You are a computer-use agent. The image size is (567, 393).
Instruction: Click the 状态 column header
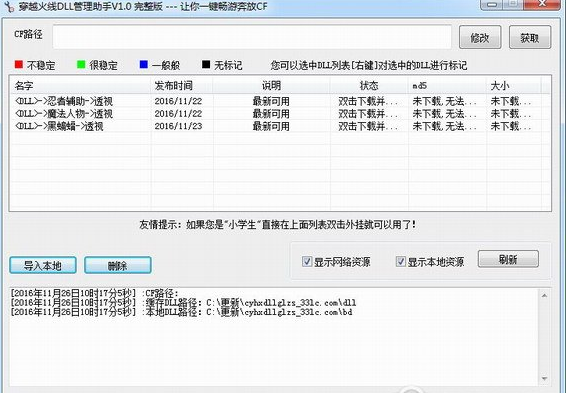tap(369, 85)
